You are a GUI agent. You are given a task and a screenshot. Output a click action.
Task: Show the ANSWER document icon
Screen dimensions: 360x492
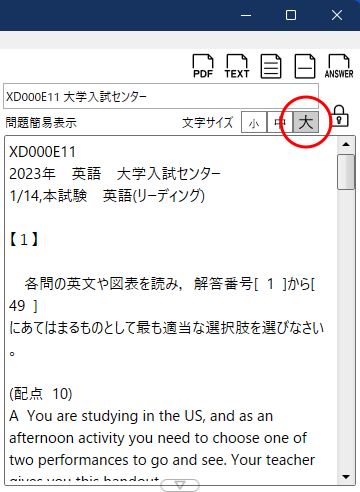(x=339, y=66)
